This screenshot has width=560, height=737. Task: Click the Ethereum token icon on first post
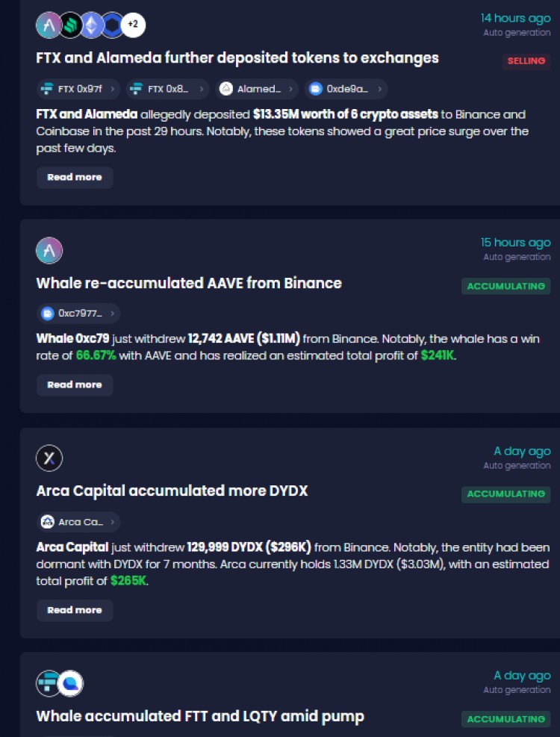click(x=91, y=25)
